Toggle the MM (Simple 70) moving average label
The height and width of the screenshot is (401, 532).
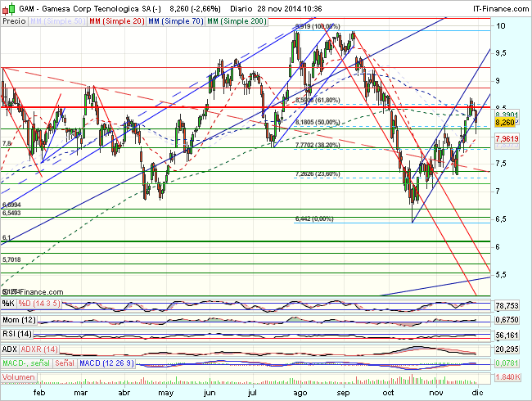176,21
